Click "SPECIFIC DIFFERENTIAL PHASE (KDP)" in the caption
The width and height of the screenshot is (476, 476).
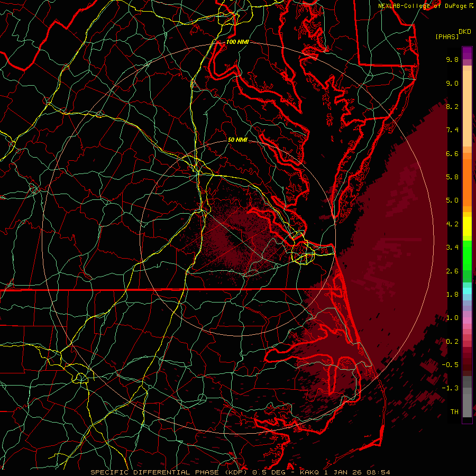168,472
